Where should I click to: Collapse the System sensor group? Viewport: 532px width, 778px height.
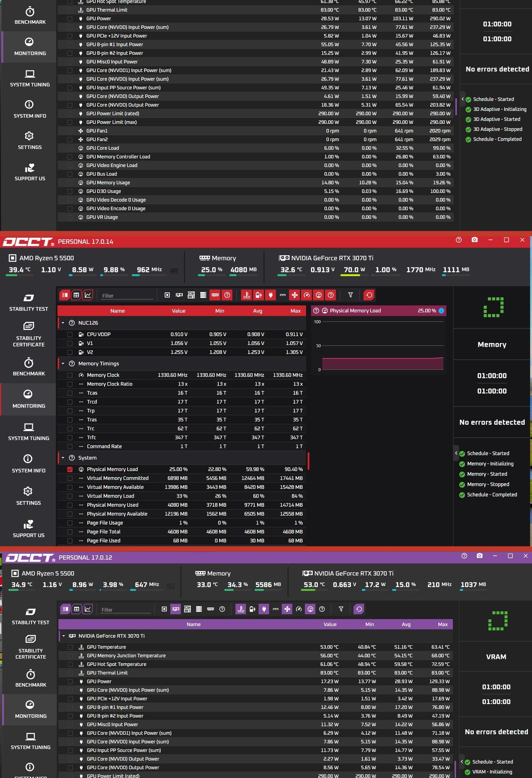click(63, 458)
